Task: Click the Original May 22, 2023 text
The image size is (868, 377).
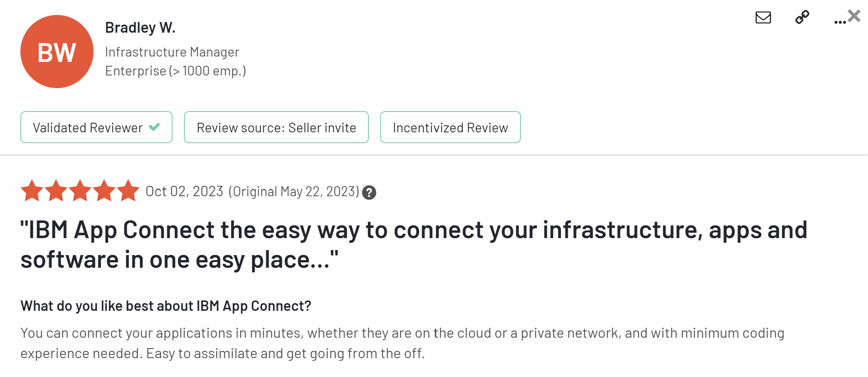Action: pyautogui.click(x=294, y=192)
